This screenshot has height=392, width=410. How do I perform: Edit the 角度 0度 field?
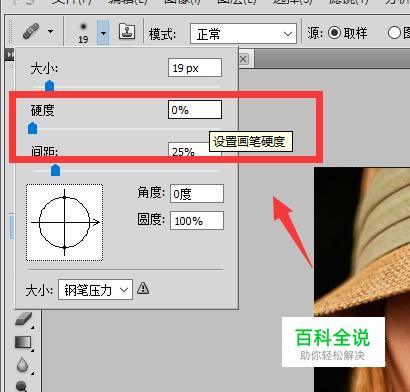(x=197, y=194)
